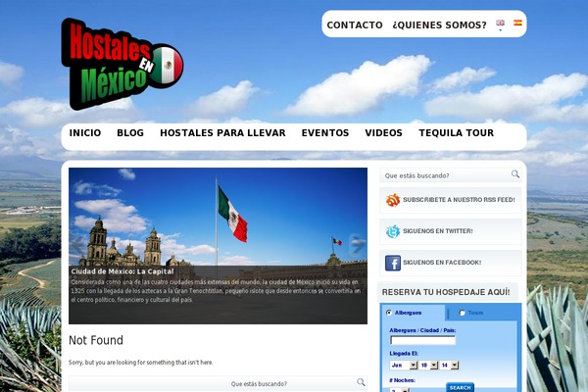The height and width of the screenshot is (392, 588).
Task: Open the arrival year dropdown showing 14
Action: 449,365
